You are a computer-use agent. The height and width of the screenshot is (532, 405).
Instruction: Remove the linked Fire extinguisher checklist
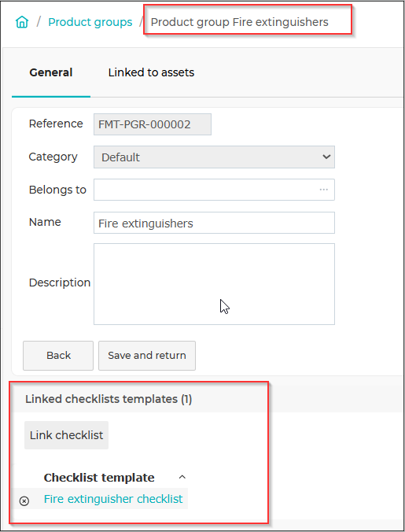coord(24,501)
